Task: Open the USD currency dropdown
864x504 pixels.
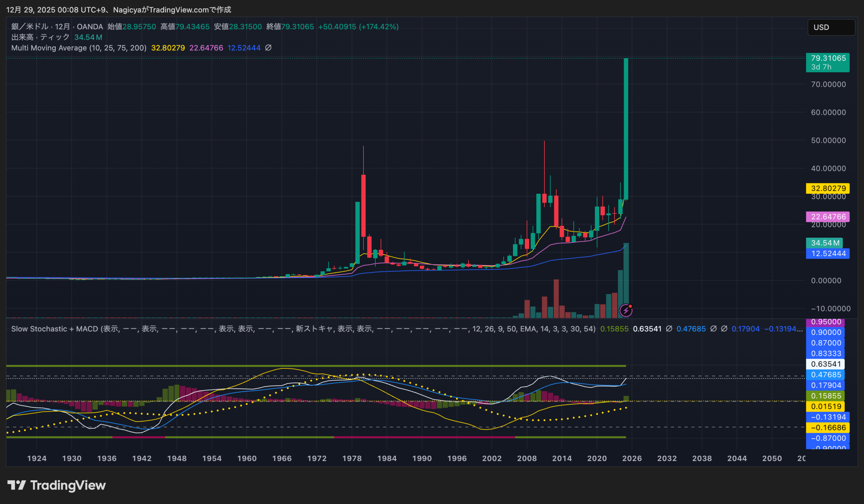Action: click(x=831, y=27)
